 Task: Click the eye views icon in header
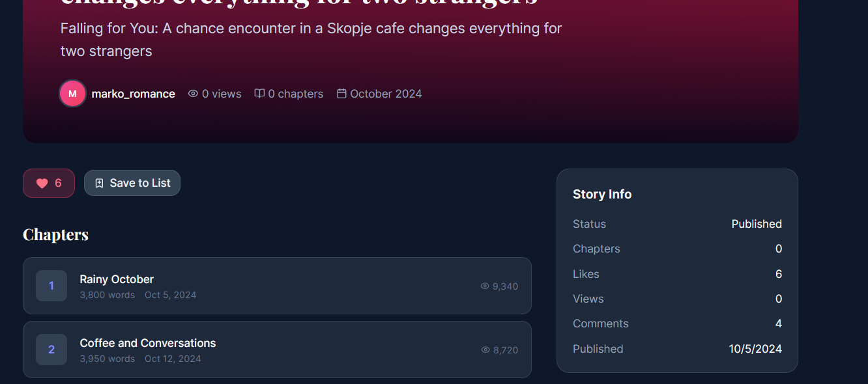(193, 94)
